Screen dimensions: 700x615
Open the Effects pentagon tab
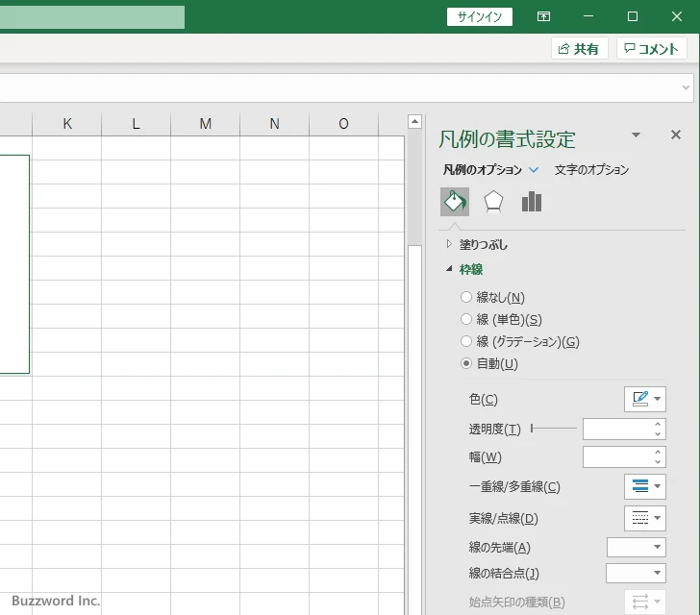tap(493, 202)
